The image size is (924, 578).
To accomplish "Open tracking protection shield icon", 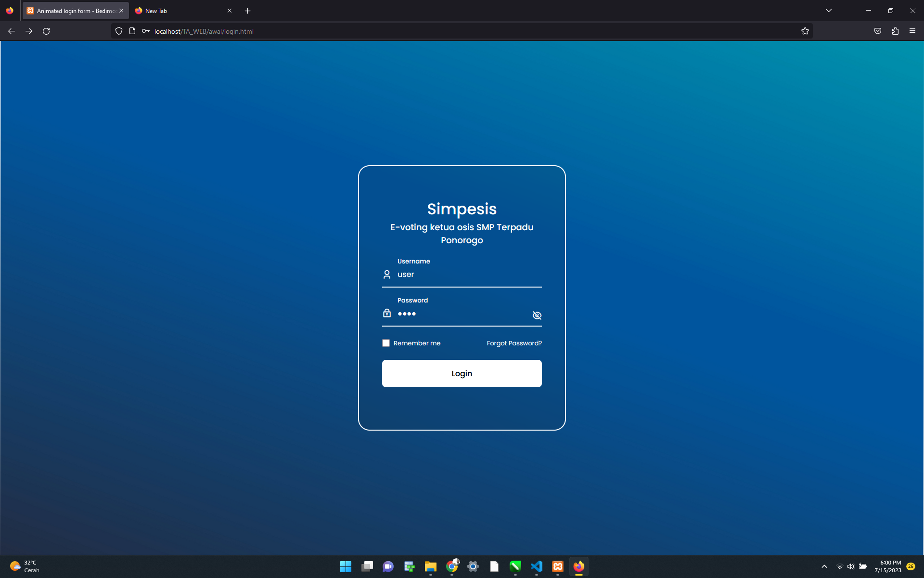I will pyautogui.click(x=119, y=31).
